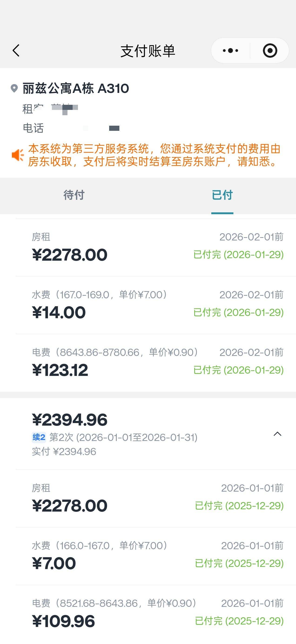Tap the 第2次 billing period header
The height and width of the screenshot is (644, 296).
click(123, 437)
